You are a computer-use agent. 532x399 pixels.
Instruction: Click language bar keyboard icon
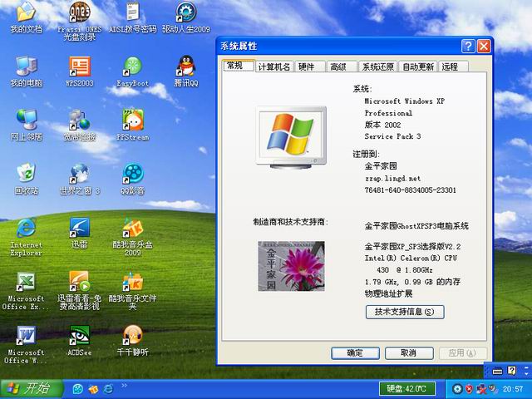497,372
